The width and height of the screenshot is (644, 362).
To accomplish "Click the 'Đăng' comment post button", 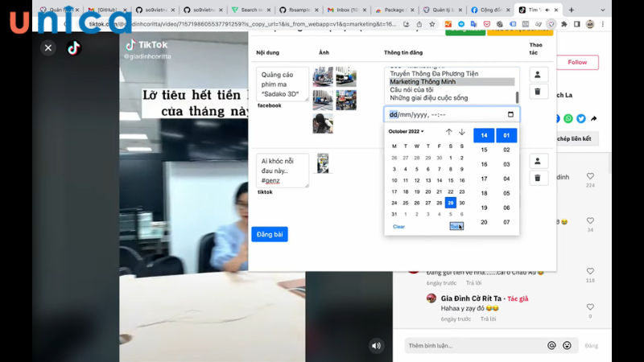I will (x=592, y=346).
